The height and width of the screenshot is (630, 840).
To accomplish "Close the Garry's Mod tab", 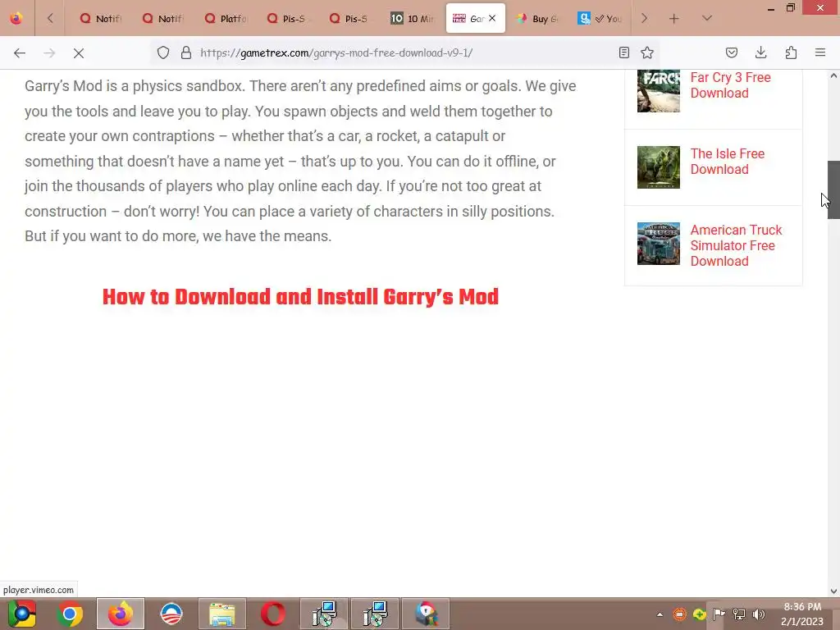I will [x=492, y=18].
